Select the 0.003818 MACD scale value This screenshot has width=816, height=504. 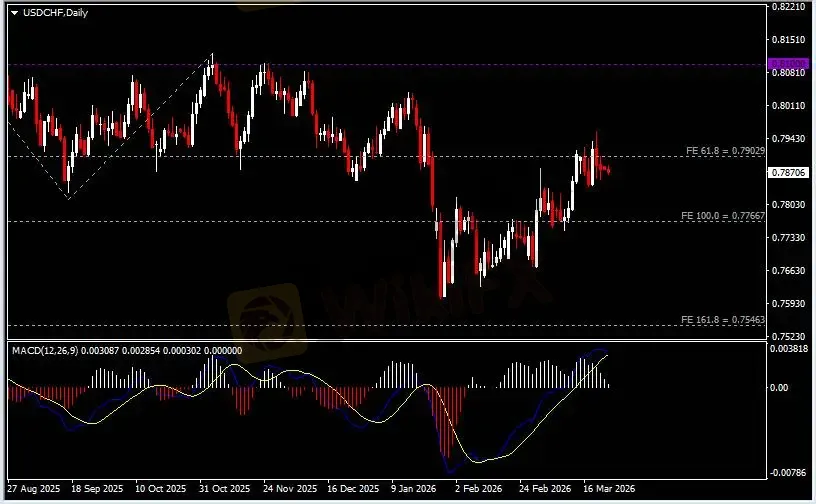[789, 349]
